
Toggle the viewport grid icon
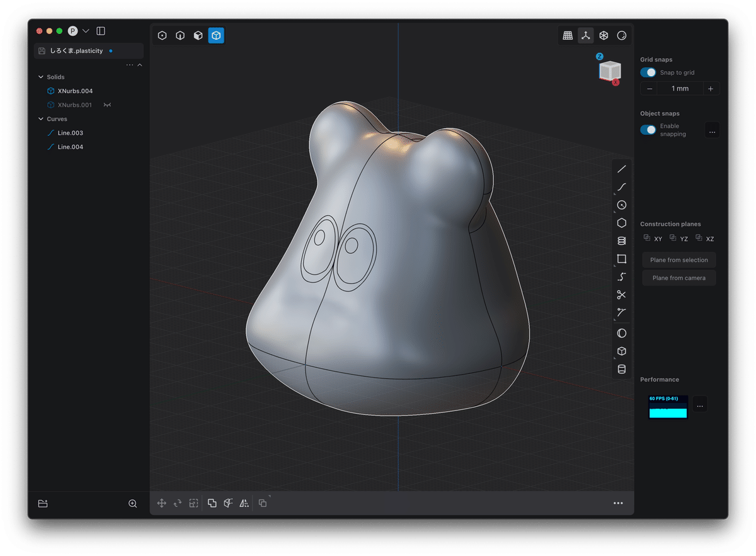[568, 36]
